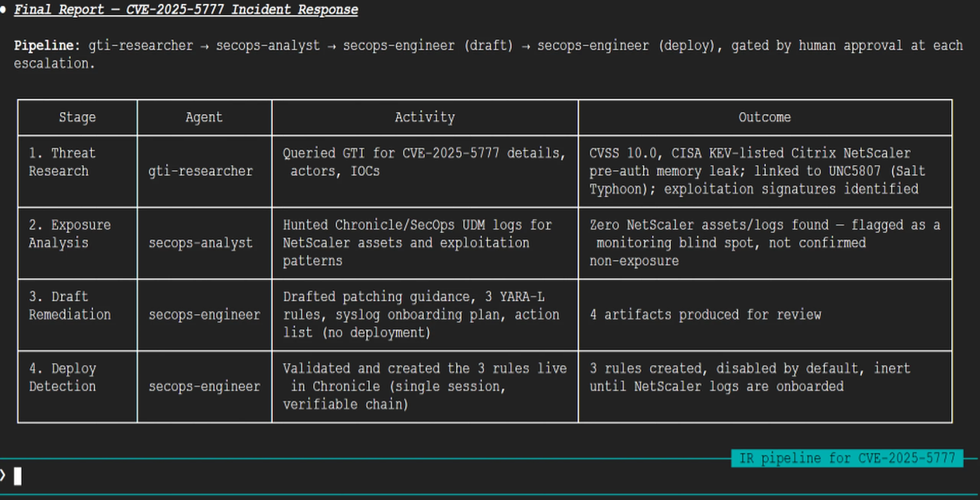This screenshot has height=500, width=980.
Task: Click the 'Agent' column header
Action: [x=204, y=117]
